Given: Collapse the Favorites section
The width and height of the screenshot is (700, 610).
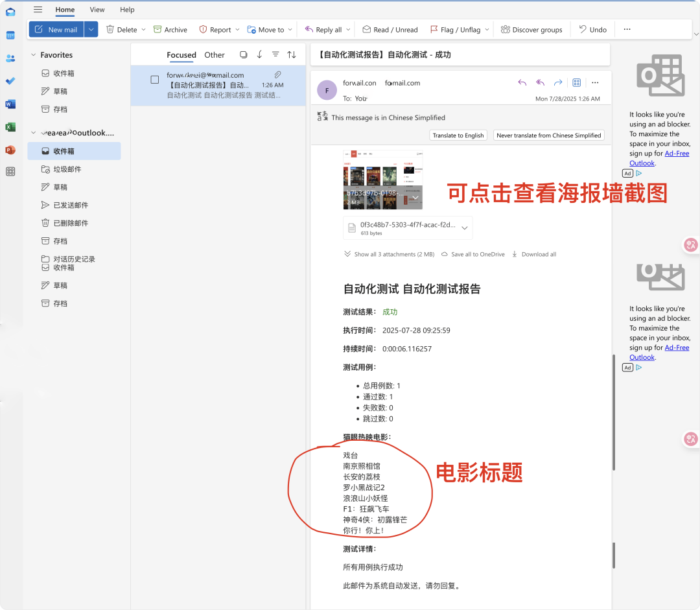Looking at the screenshot, I should coord(34,54).
